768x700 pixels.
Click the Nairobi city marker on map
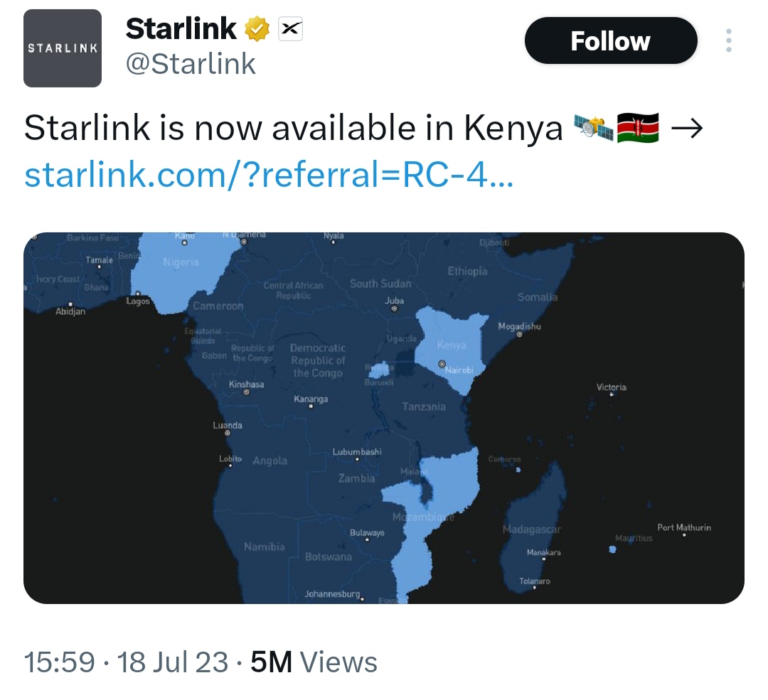click(x=442, y=364)
